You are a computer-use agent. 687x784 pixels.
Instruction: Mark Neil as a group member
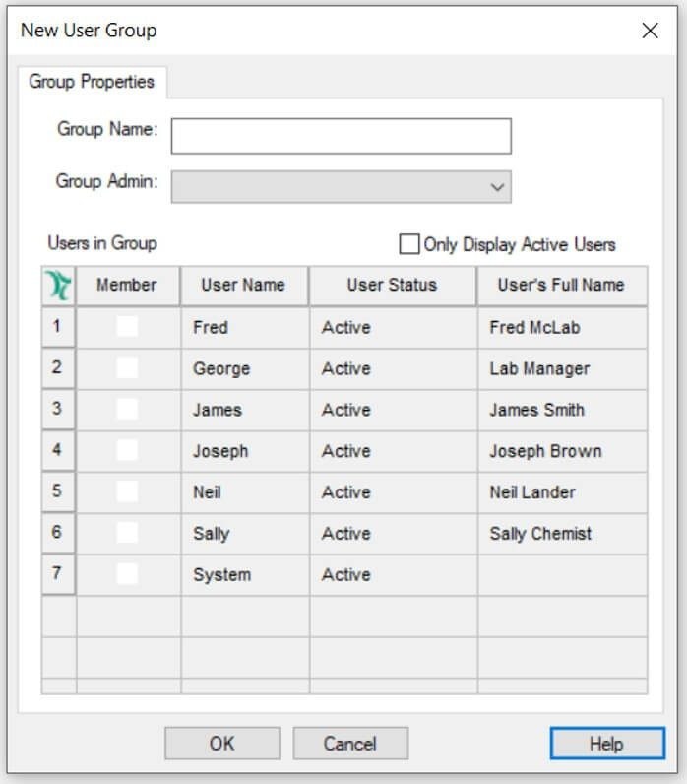coord(127,491)
